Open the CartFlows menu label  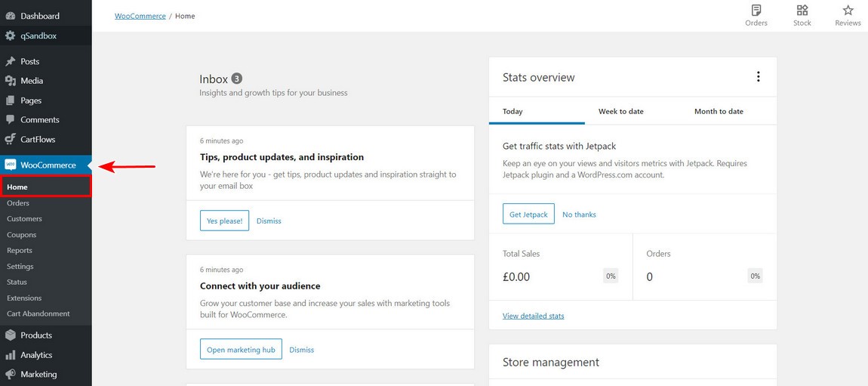coord(38,140)
